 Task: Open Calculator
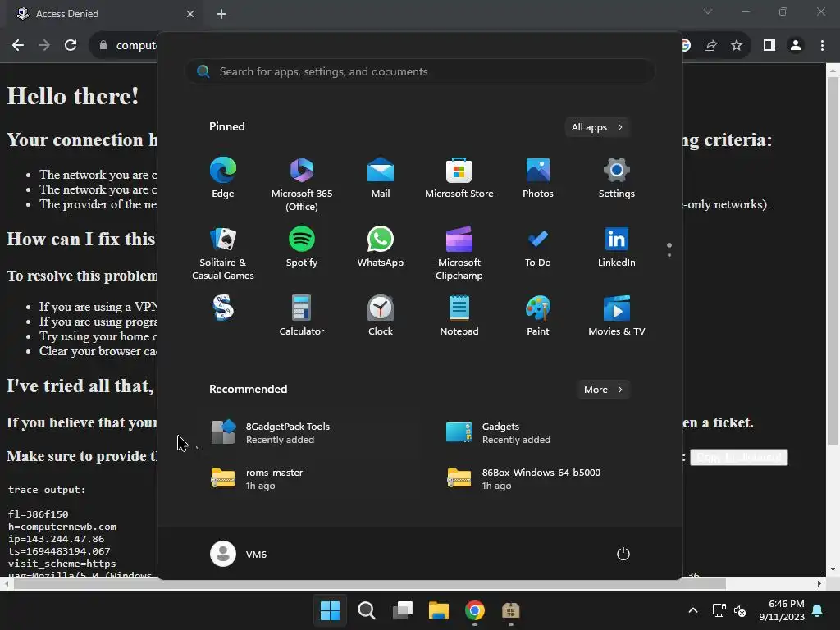(x=302, y=316)
